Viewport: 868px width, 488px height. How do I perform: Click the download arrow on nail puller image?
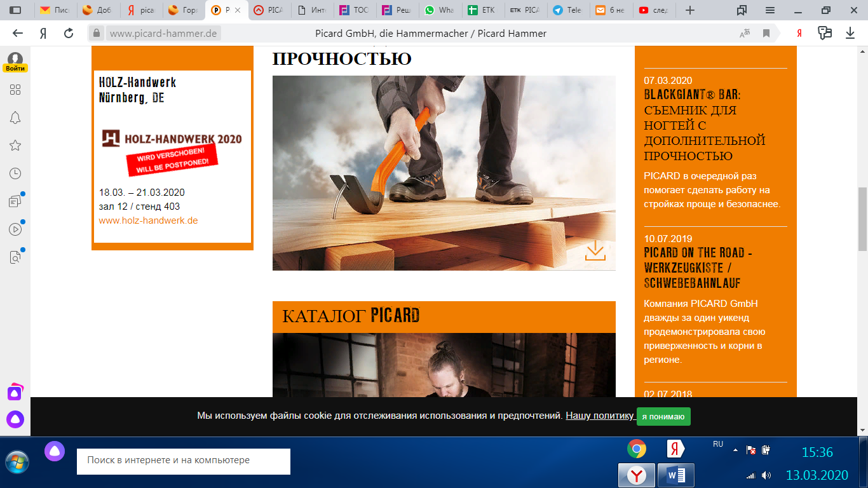point(595,250)
